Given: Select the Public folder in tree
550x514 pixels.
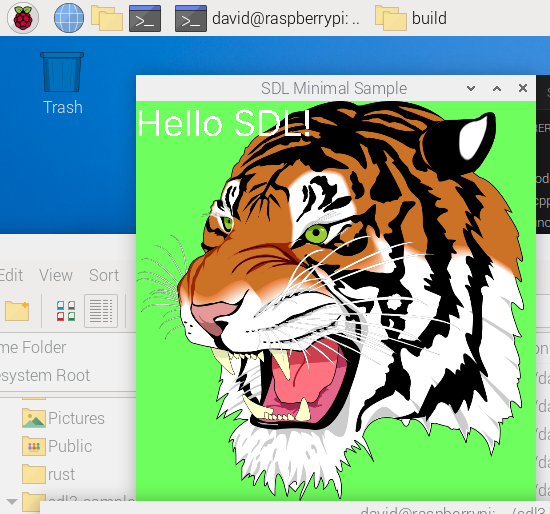Looking at the screenshot, I should [57, 446].
